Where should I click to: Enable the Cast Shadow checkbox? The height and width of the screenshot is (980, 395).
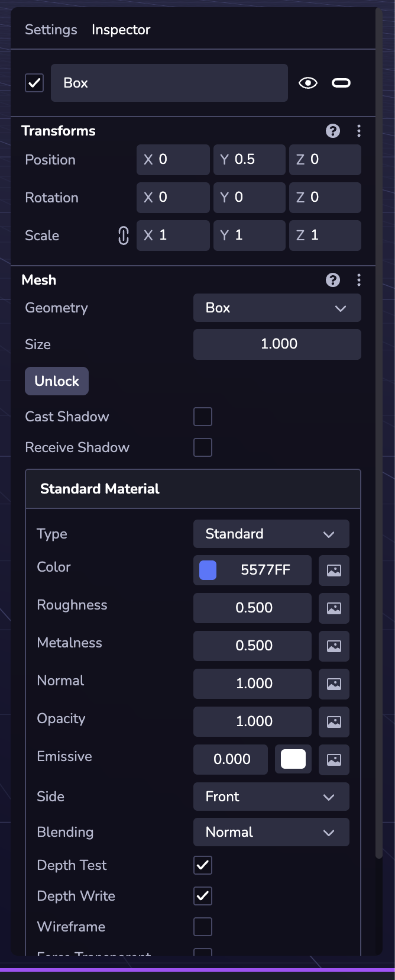(203, 417)
